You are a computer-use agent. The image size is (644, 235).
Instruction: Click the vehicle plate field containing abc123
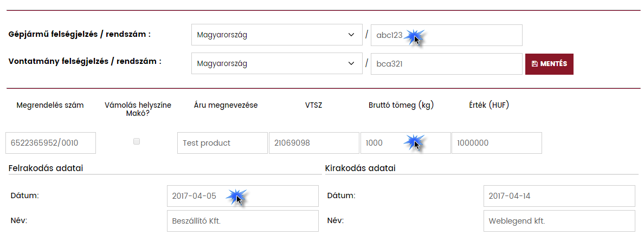446,35
